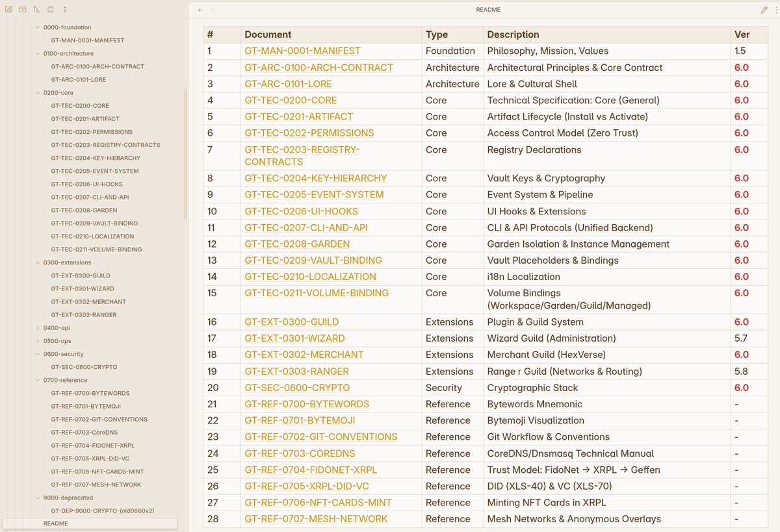The height and width of the screenshot is (532, 780).
Task: Follow the GT-TEC-0211-VOLUME-BINDING table link
Action: (x=317, y=293)
